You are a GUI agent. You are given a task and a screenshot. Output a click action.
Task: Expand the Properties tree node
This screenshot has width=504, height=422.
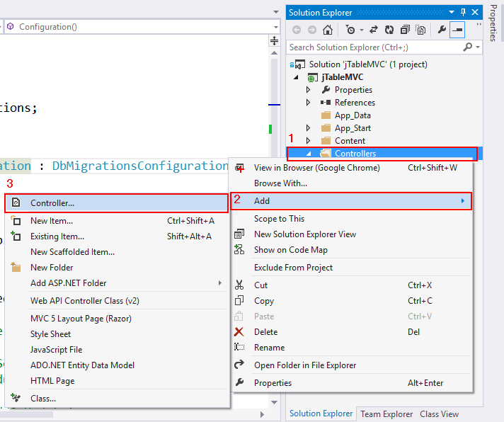(308, 90)
